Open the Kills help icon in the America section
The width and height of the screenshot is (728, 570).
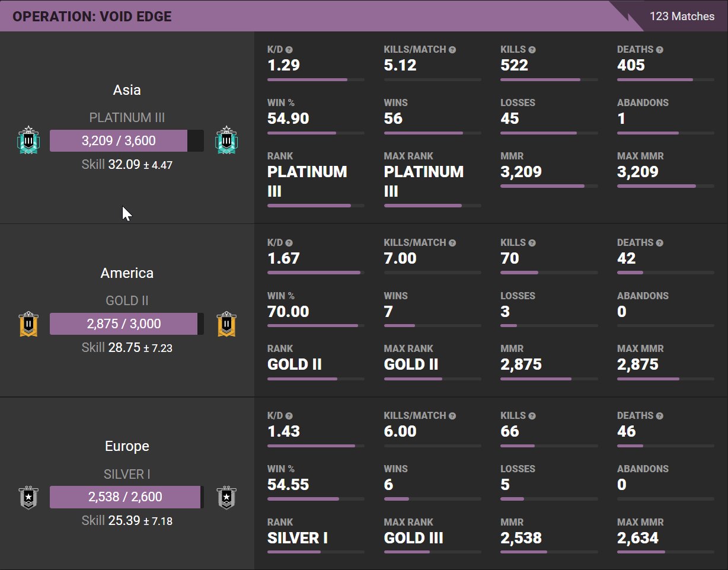[x=532, y=243]
